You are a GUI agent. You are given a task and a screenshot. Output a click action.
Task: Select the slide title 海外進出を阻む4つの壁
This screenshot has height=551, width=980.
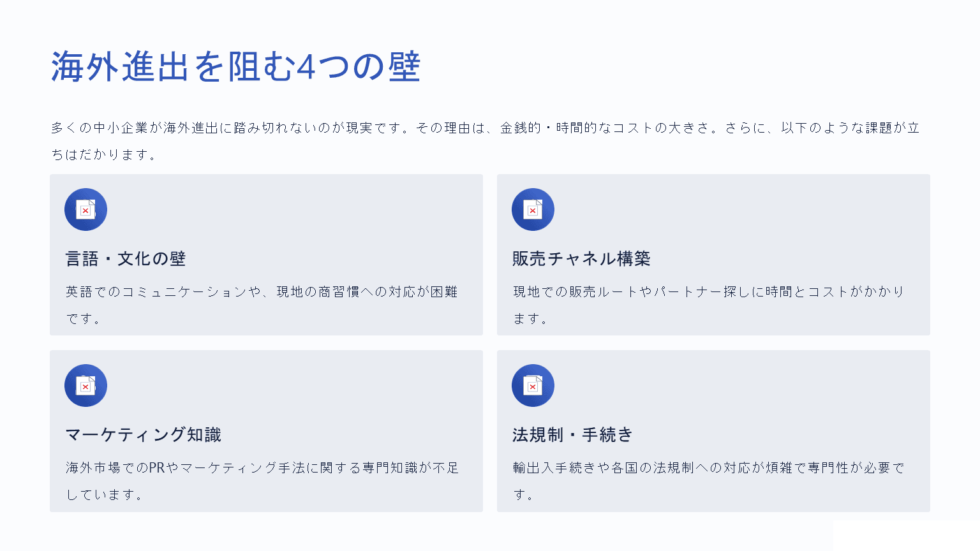(x=235, y=66)
